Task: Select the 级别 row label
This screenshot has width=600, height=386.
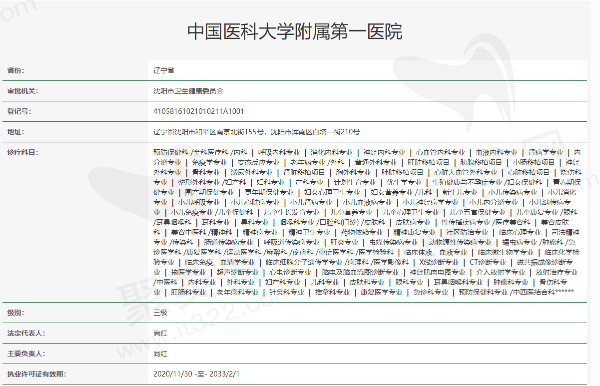Action: pos(16,313)
